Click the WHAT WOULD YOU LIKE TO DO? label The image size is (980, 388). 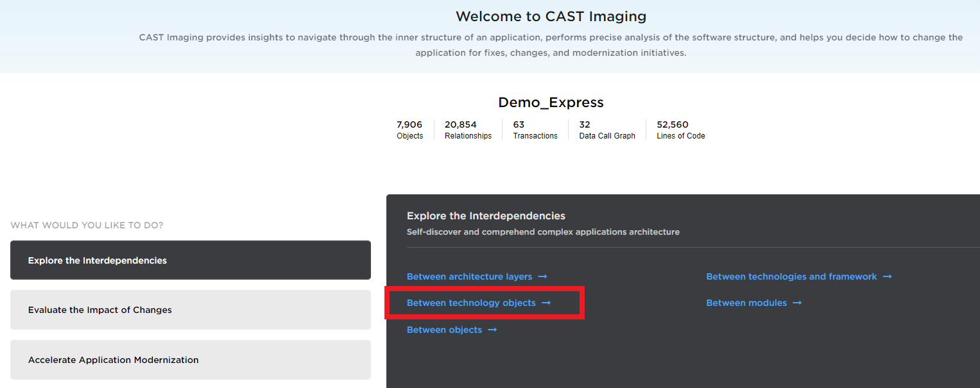(x=87, y=225)
